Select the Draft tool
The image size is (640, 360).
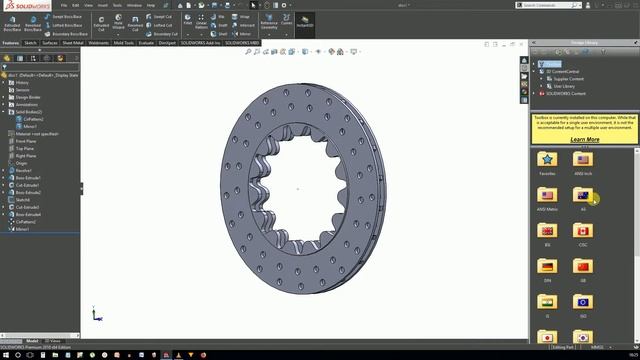pos(219,25)
